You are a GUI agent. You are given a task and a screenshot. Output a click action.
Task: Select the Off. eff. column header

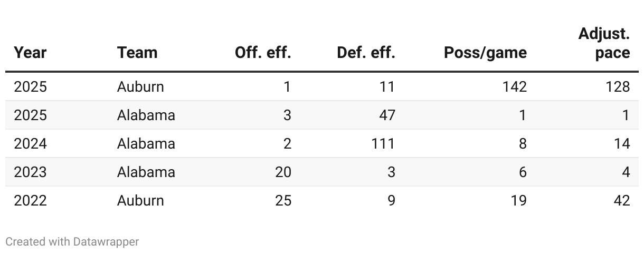tap(263, 53)
